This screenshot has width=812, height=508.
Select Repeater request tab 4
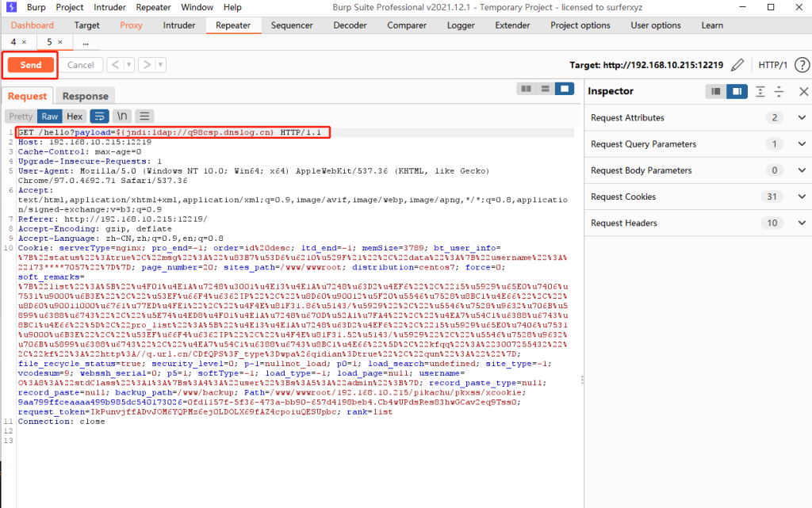(x=13, y=42)
